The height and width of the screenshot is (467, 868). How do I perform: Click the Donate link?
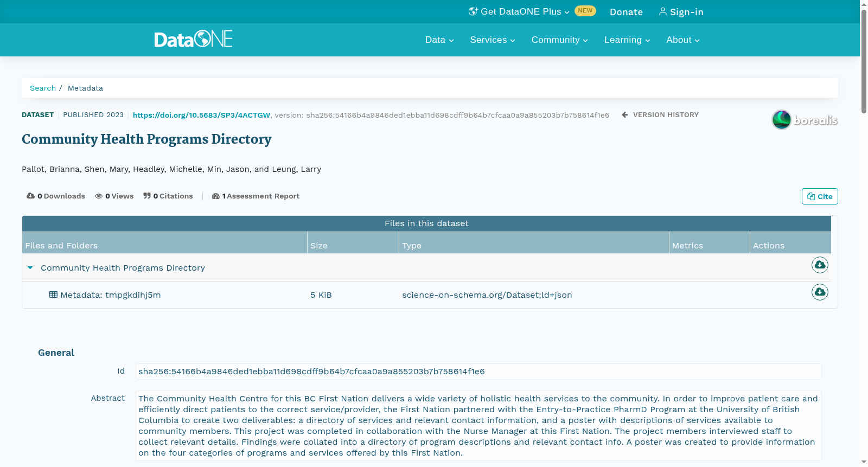click(626, 12)
